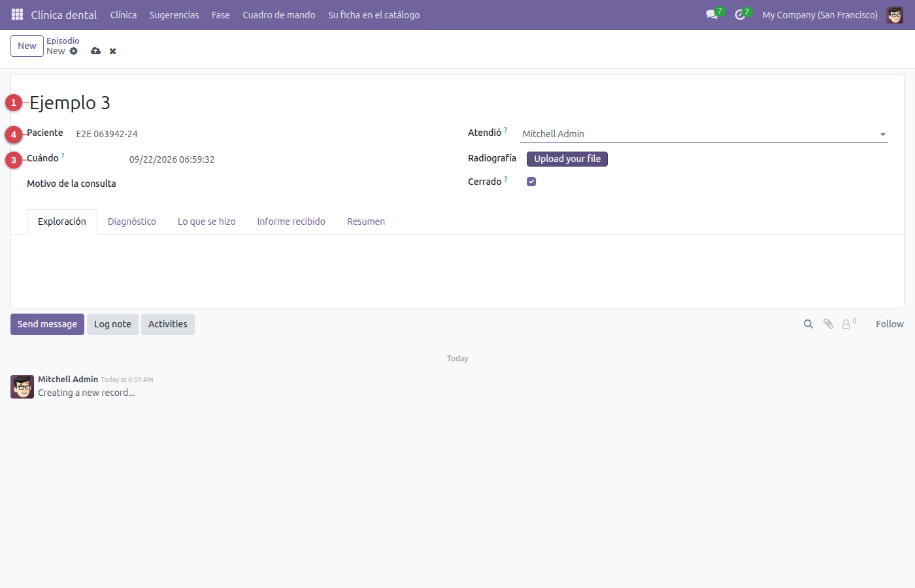Image resolution: width=915 pixels, height=588 pixels.
Task: Click Mitchell Admin avatar in chatter message
Action: pyautogui.click(x=22, y=387)
